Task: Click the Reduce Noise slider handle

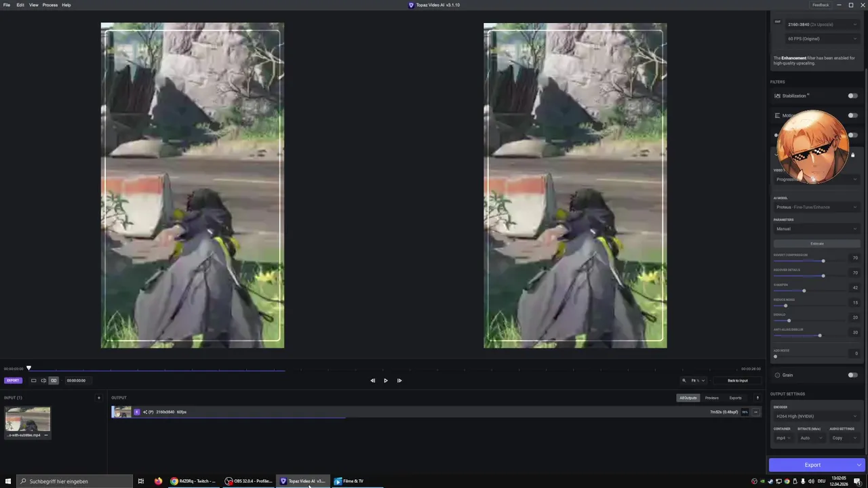Action: click(x=785, y=306)
